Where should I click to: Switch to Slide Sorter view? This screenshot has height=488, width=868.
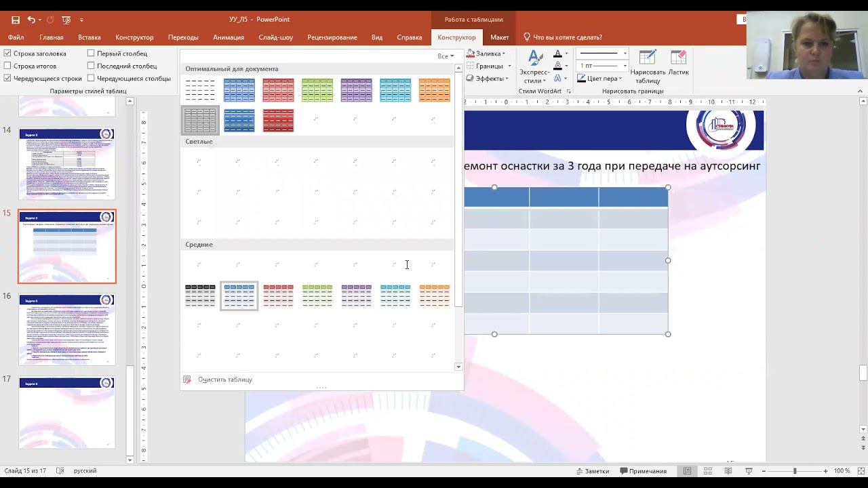tap(707, 471)
